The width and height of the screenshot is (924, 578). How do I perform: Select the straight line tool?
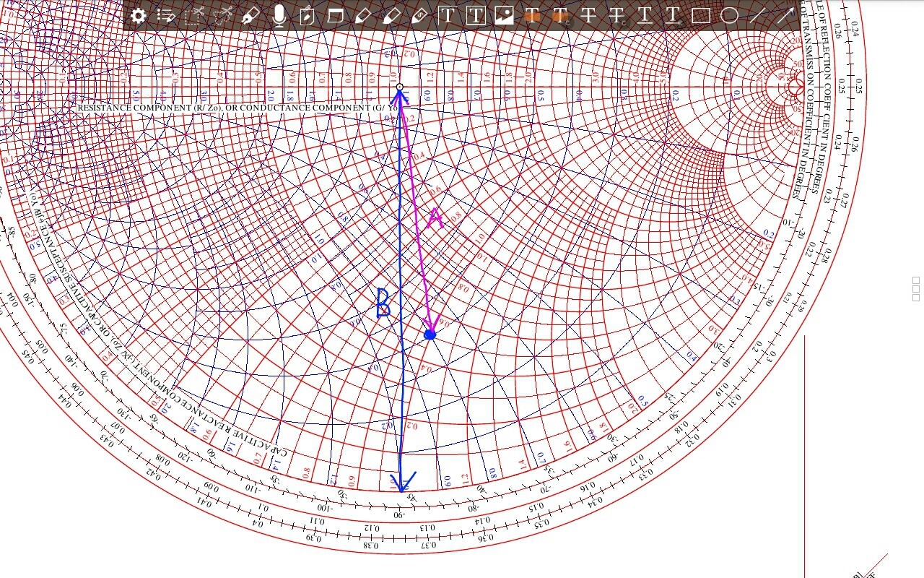pyautogui.click(x=757, y=15)
